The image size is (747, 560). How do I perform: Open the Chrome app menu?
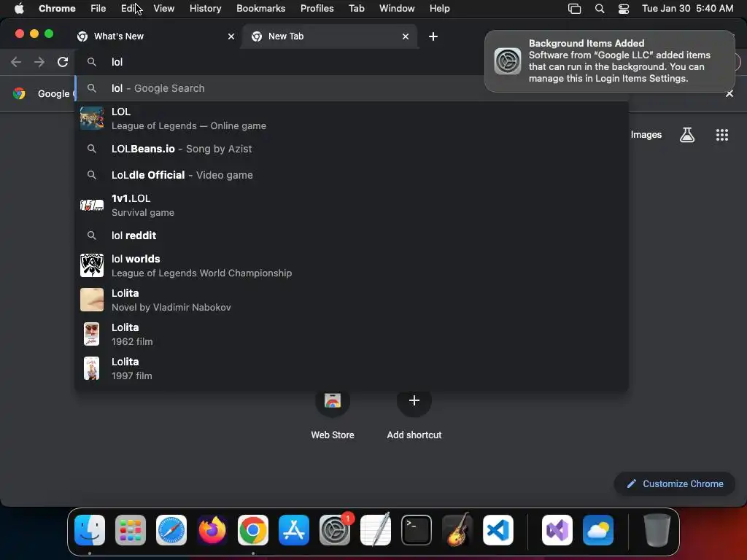[x=57, y=9]
